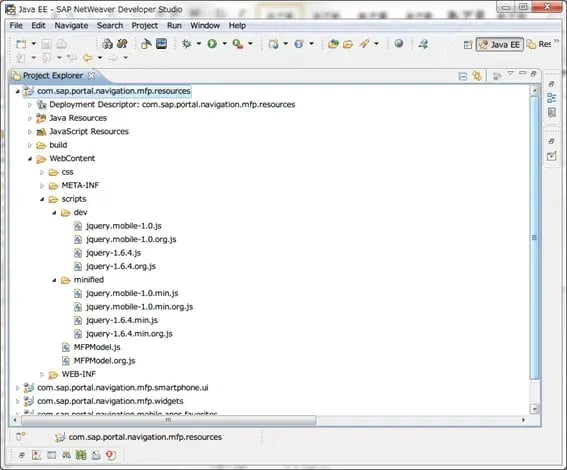Show the hidden perspectives chevron

click(x=557, y=41)
